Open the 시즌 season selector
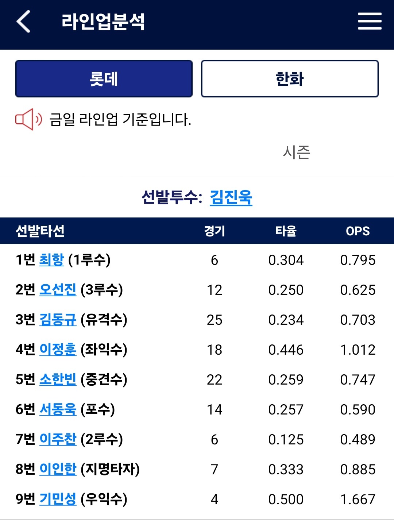This screenshot has width=394, height=532. tap(296, 152)
